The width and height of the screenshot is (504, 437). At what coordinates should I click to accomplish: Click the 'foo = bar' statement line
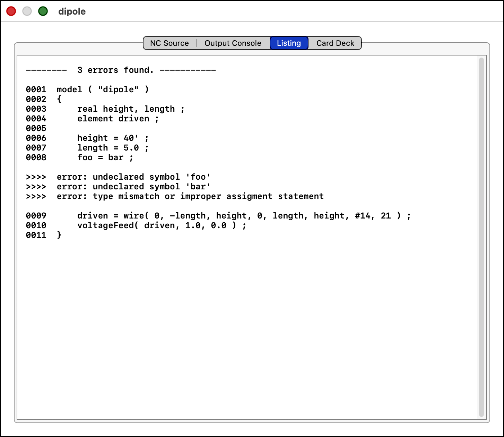click(x=105, y=157)
